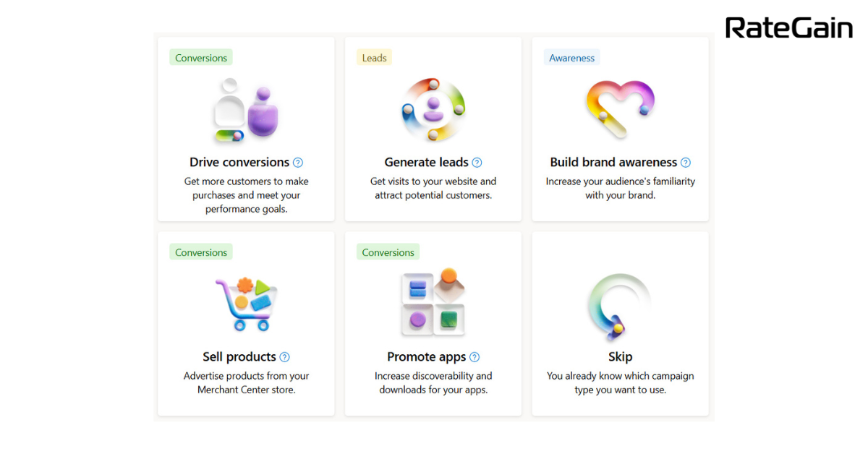Click the Conversions tag on Sell products card
868x454 pixels.
201,252
